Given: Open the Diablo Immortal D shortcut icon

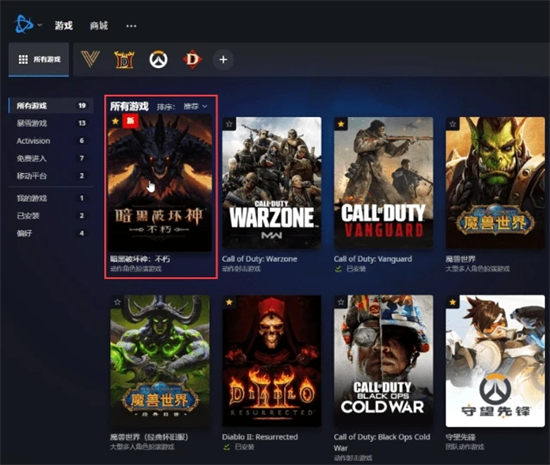Looking at the screenshot, I should (192, 59).
